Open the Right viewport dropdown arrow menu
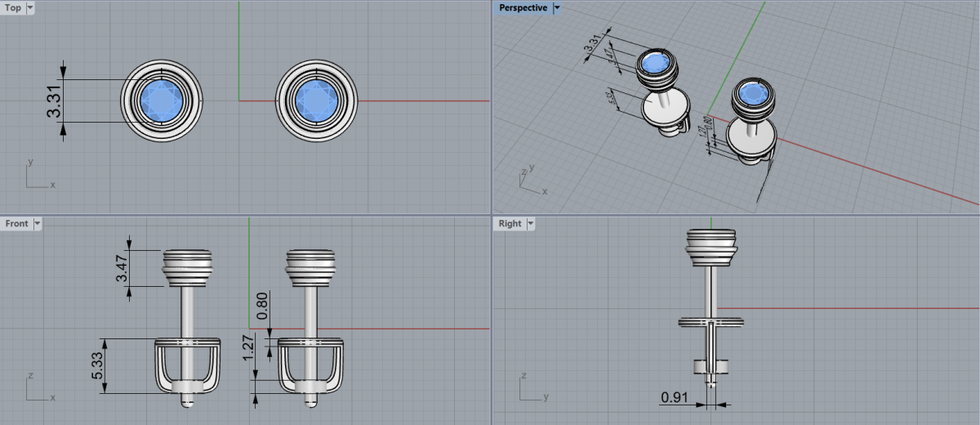Image resolution: width=980 pixels, height=425 pixels. [x=531, y=223]
